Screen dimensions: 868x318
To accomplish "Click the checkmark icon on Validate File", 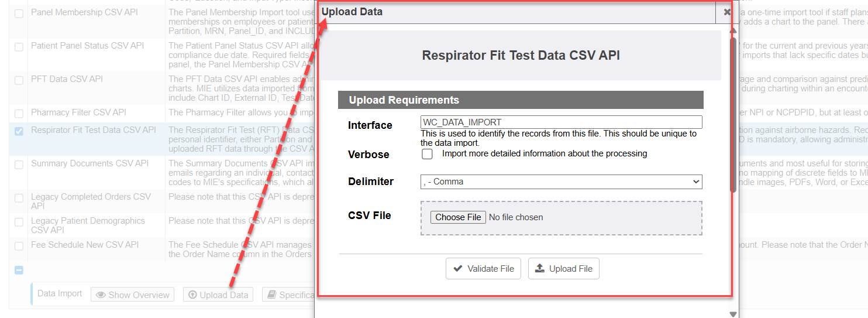I will [x=457, y=269].
